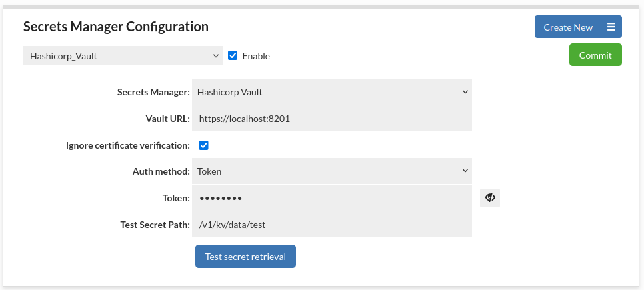Toggle the Enable checkbox
The width and height of the screenshot is (644, 290).
point(233,56)
